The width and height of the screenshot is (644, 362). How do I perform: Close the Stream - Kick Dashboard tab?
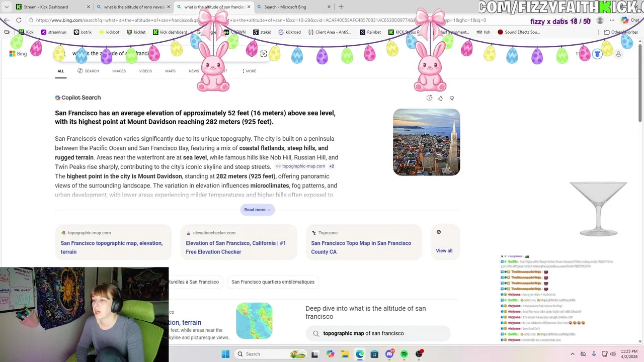(89, 7)
